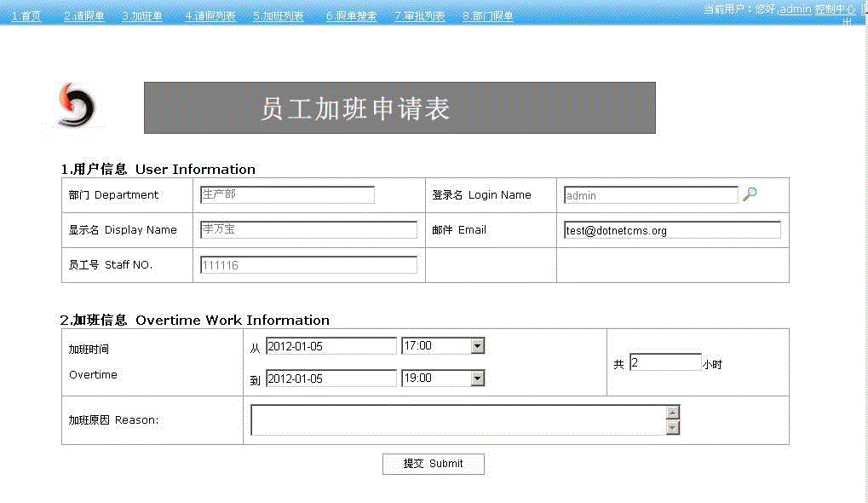Screen dimensions: 868x503
Task: Open 8.部门假单 page
Action: click(x=488, y=16)
